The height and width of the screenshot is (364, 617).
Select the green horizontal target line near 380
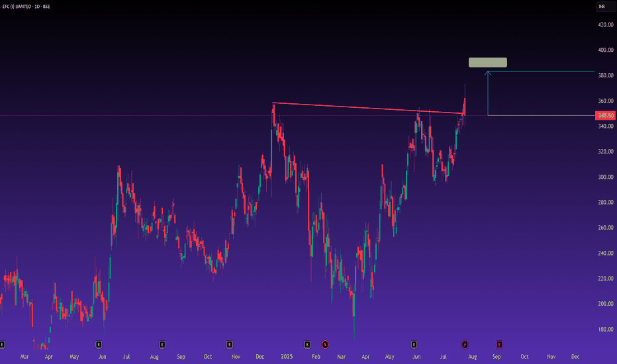(x=541, y=71)
